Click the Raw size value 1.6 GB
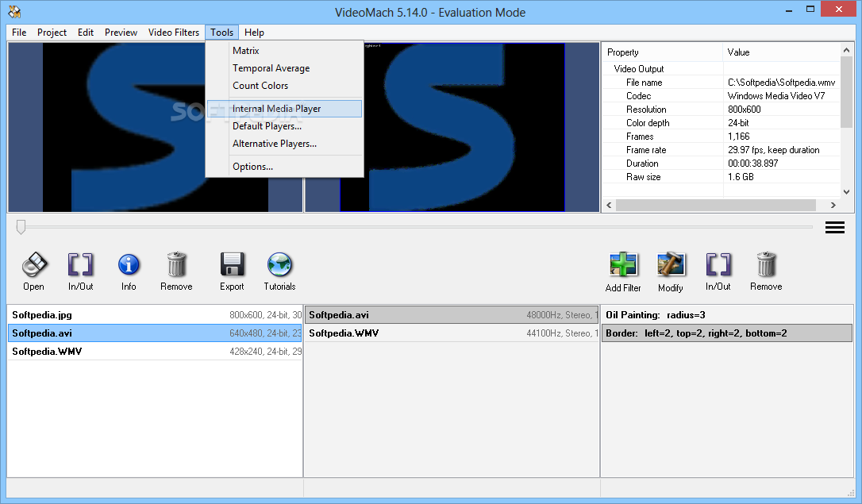Screen dimensions: 862x504 point(741,177)
